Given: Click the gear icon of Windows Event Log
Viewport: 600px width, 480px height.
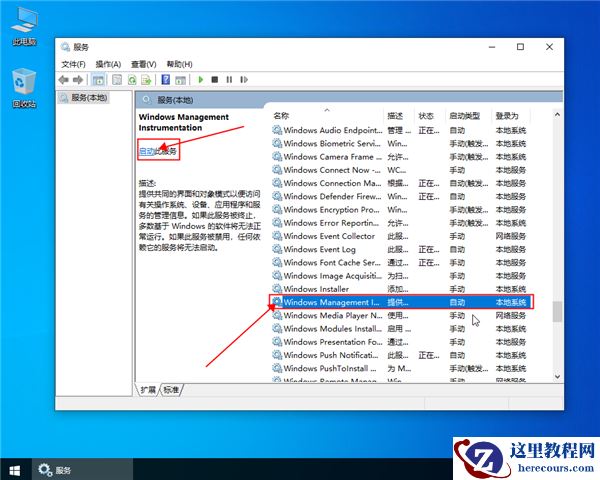Looking at the screenshot, I should click(277, 249).
